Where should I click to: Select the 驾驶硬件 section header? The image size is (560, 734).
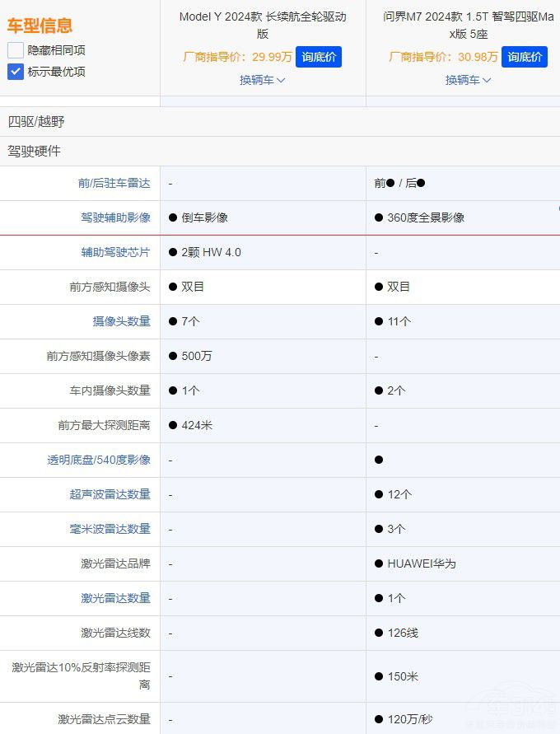tap(35, 152)
